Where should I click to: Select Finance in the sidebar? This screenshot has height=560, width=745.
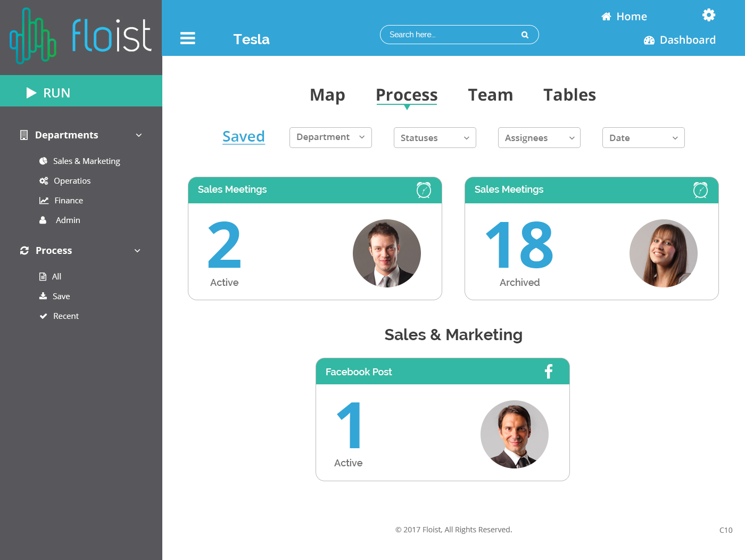point(69,201)
